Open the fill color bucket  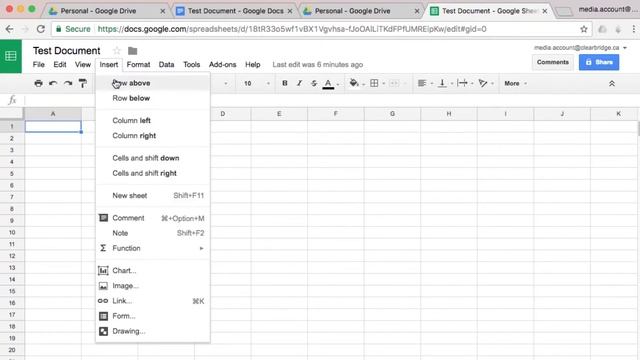(354, 83)
